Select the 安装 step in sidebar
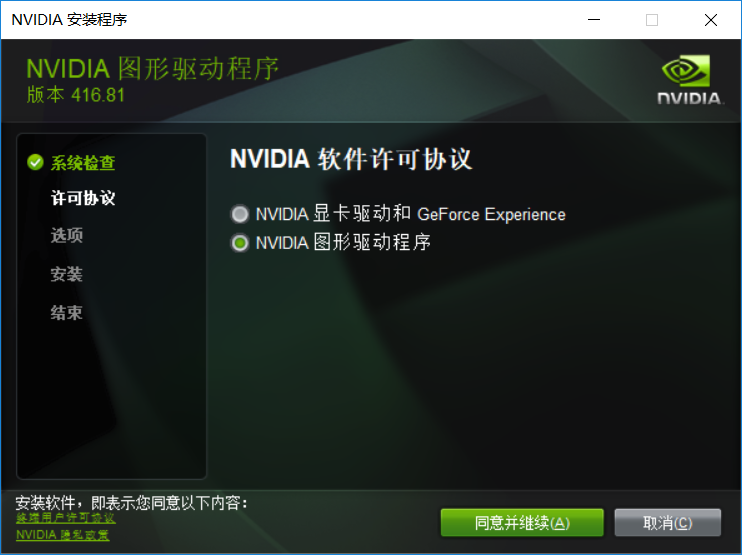The image size is (742, 555). point(67,274)
